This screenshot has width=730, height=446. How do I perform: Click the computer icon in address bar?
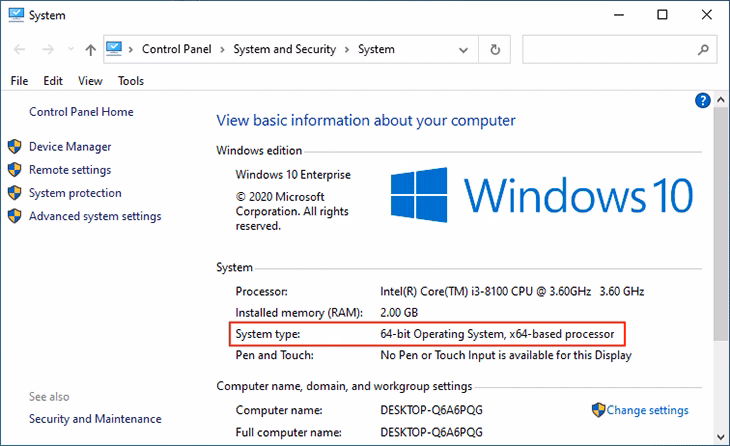(114, 48)
